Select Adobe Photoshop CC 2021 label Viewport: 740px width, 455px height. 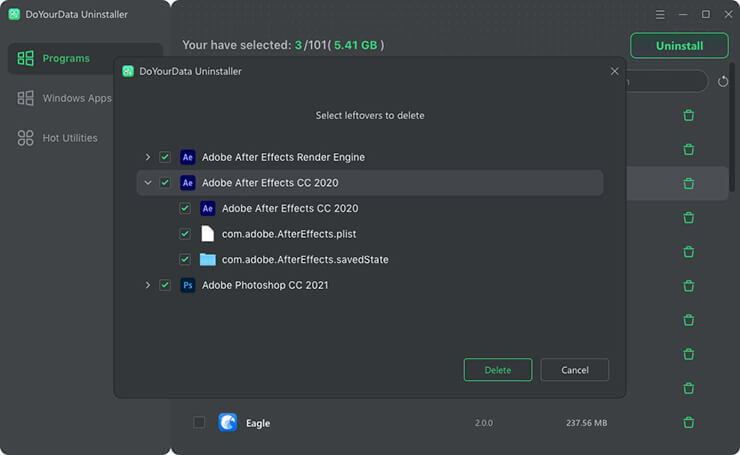(265, 285)
